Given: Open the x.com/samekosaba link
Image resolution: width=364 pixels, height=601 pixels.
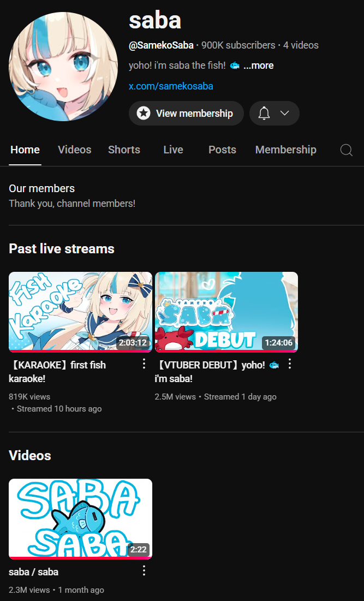Looking at the screenshot, I should (x=171, y=86).
